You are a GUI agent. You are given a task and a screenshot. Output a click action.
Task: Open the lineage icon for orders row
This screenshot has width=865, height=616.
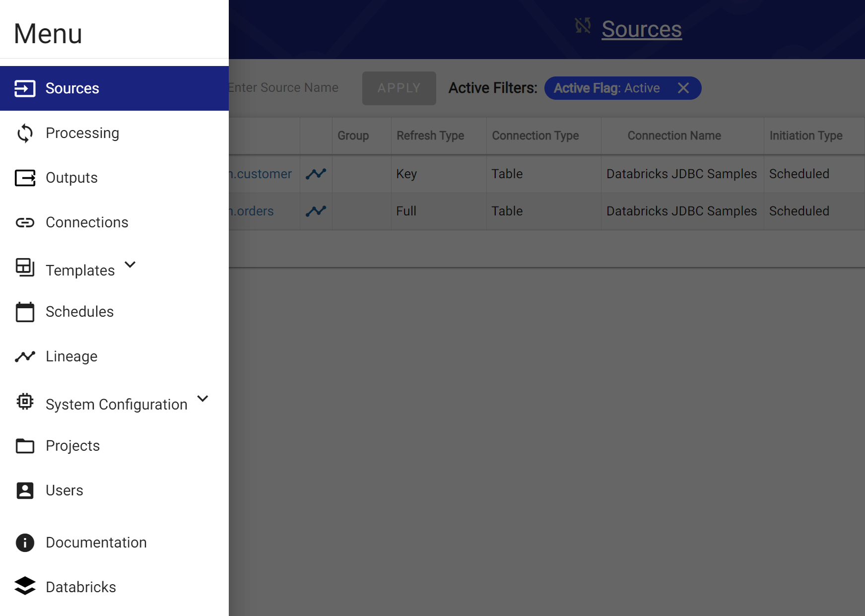(x=316, y=211)
